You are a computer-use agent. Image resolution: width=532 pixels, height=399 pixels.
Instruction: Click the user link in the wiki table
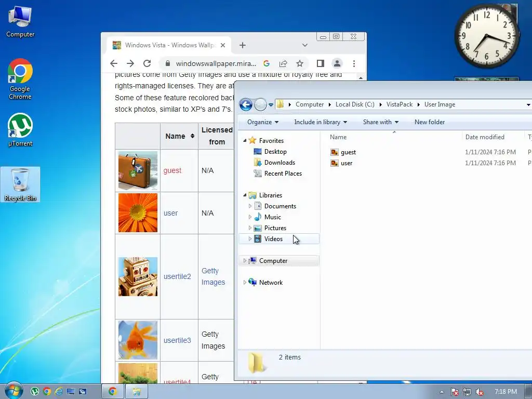(170, 213)
